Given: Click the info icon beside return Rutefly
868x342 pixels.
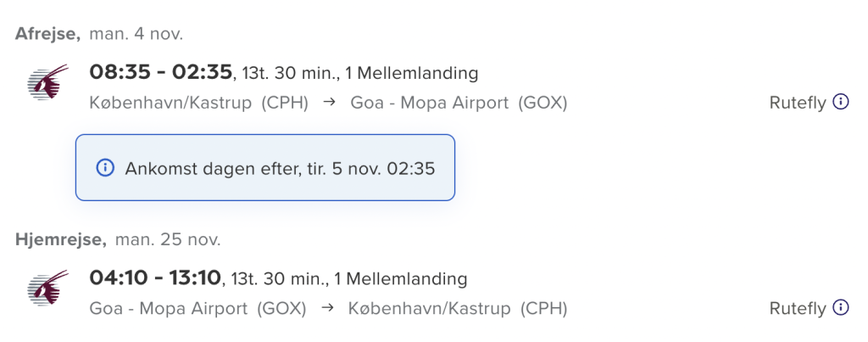Looking at the screenshot, I should (841, 308).
